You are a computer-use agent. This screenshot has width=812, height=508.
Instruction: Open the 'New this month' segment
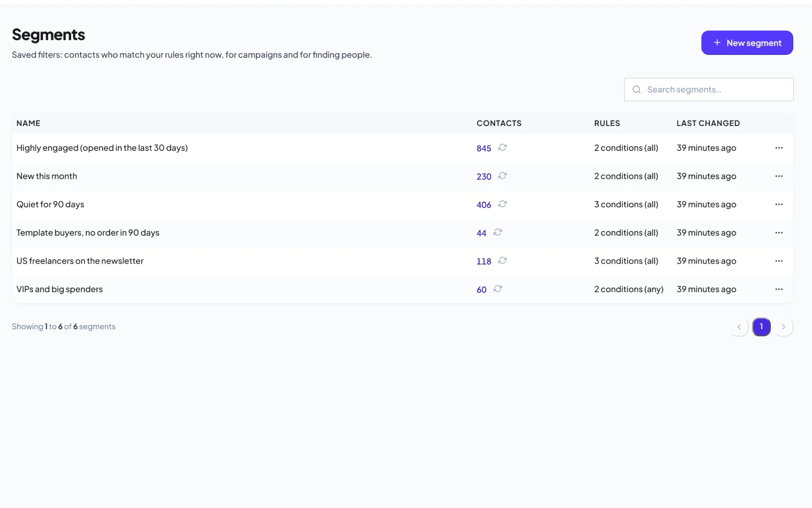(x=47, y=176)
